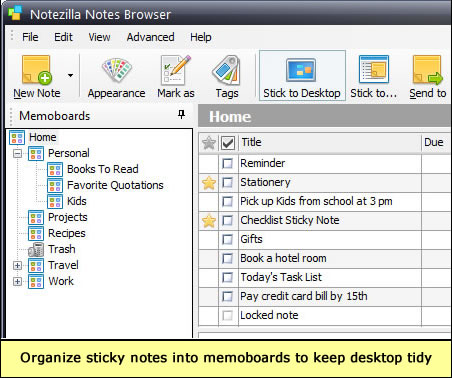Select the Home label in the tree
Screen dimensions: 452x378
[x=43, y=137]
